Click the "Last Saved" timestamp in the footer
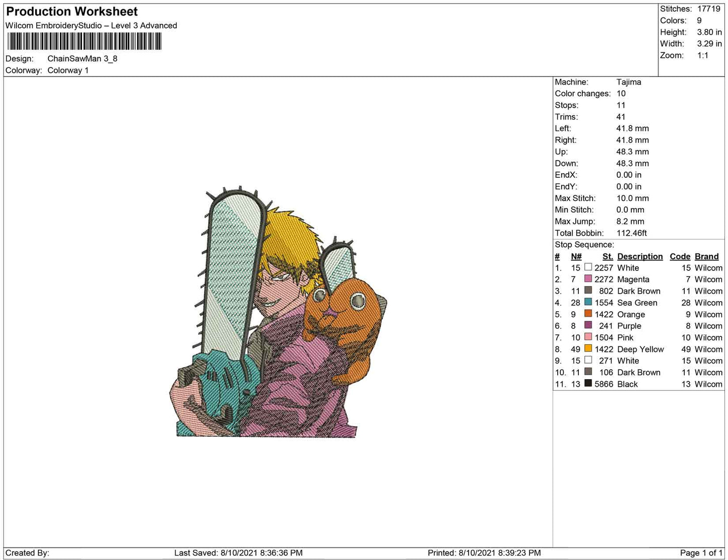This screenshot has height=560, width=728. pyautogui.click(x=238, y=553)
